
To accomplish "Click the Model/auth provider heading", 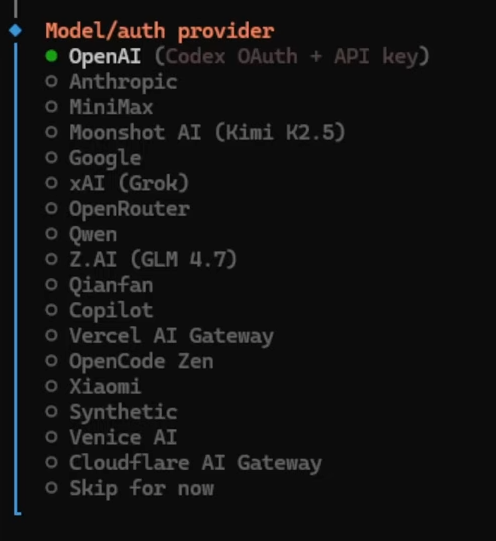I will coord(160,31).
